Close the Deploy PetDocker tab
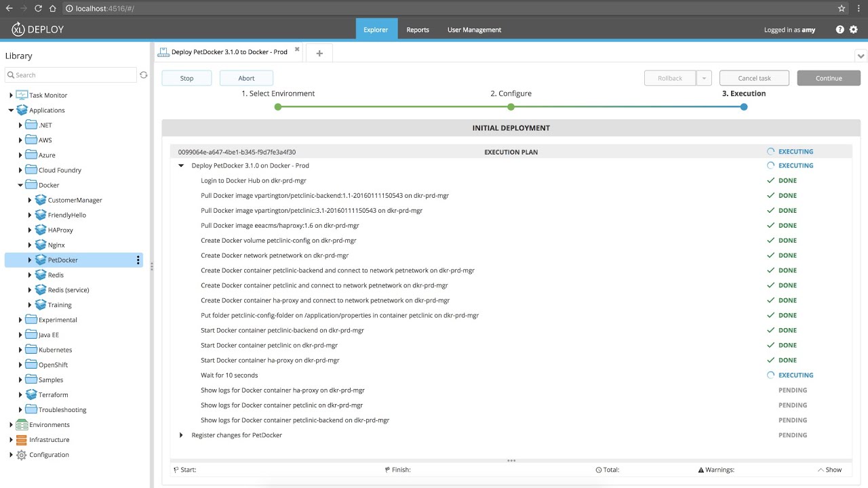Screen dimensions: 868x488 coord(297,49)
